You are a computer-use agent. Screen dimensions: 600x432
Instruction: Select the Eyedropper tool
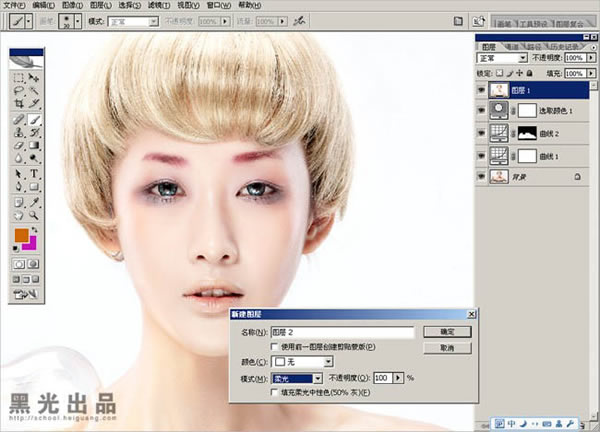pyautogui.click(x=34, y=202)
